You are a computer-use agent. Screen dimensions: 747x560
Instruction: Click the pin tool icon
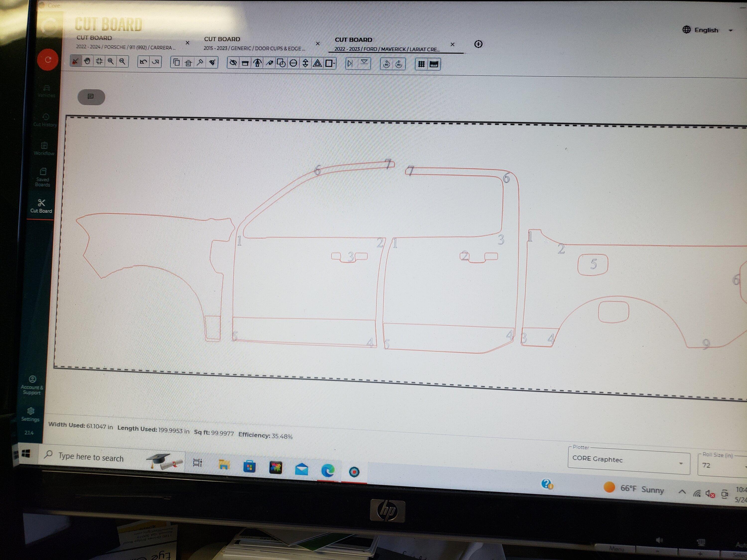pyautogui.click(x=200, y=62)
